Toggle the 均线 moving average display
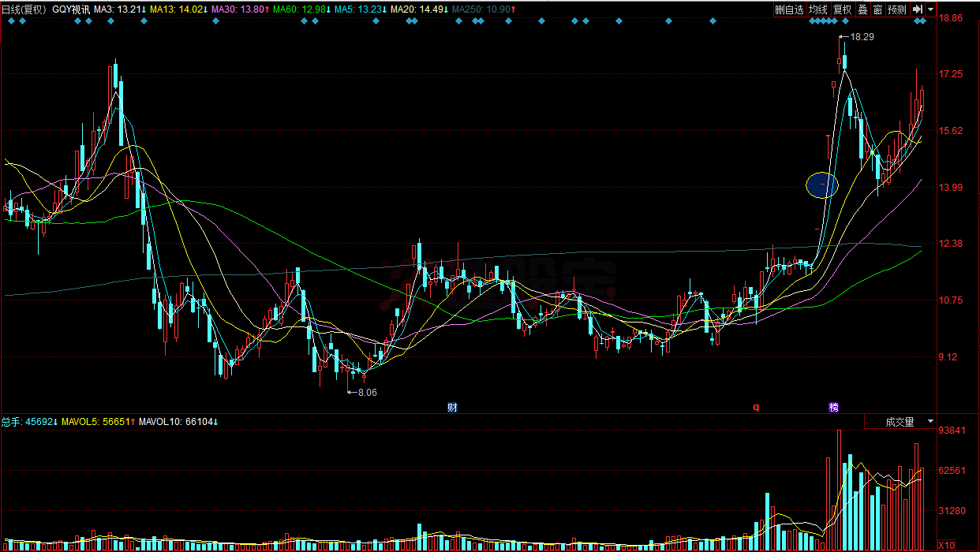Viewport: 980px width, 552px height. point(818,9)
